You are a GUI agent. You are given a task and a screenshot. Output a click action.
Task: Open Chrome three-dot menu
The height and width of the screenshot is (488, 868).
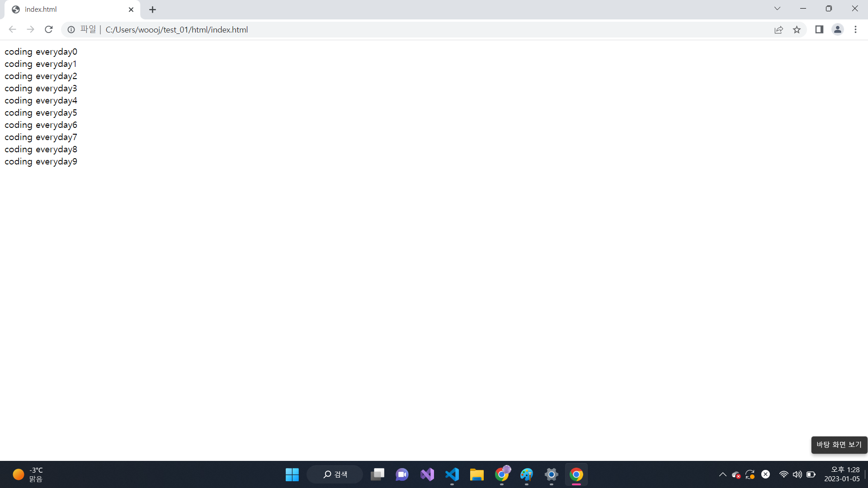(855, 30)
